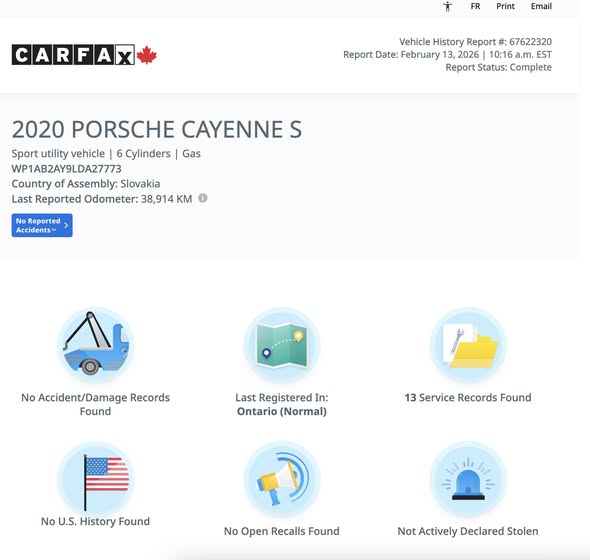The image size is (590, 560).
Task: Print the vehicle history report
Action: 505,6
